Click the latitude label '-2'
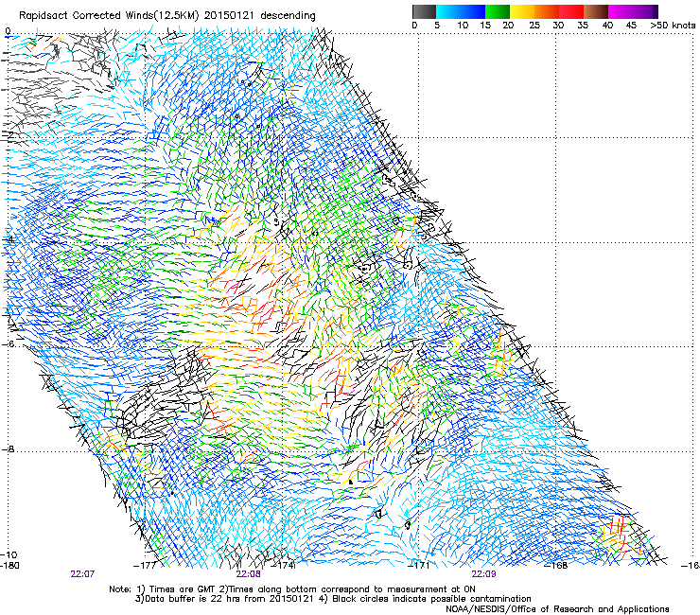Image resolution: width=700 pixels, height=615 pixels. (8, 135)
